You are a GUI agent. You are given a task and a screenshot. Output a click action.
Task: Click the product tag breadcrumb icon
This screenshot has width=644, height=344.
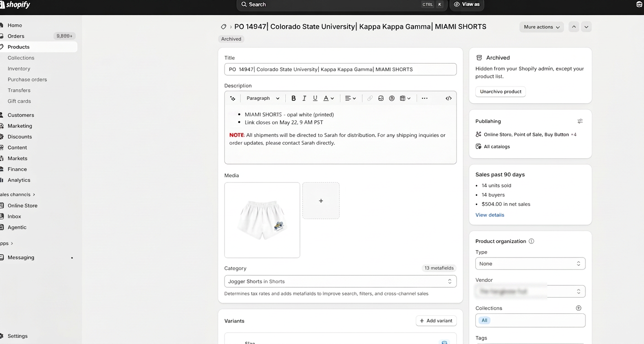[x=224, y=27]
